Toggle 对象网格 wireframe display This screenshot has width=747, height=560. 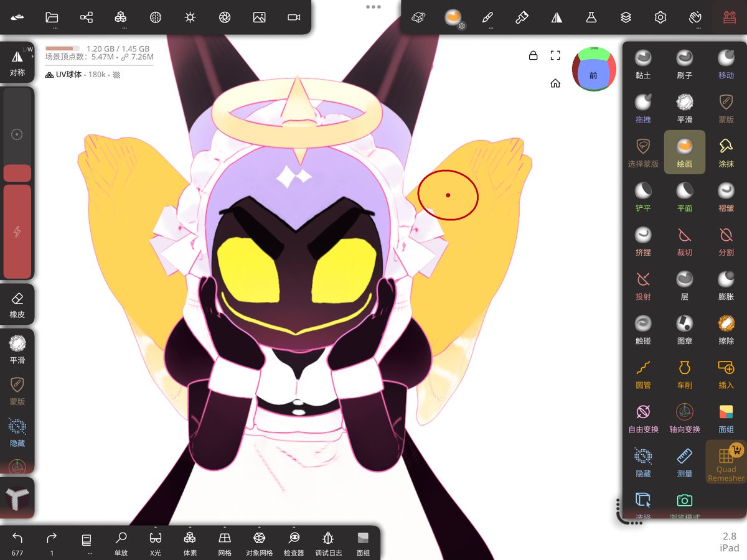[x=259, y=543]
